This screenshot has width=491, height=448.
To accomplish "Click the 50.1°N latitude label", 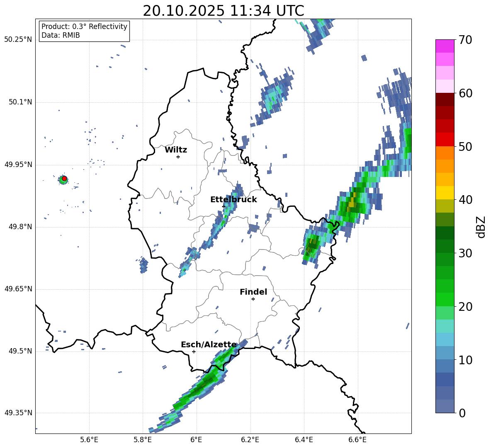I will point(20,102).
